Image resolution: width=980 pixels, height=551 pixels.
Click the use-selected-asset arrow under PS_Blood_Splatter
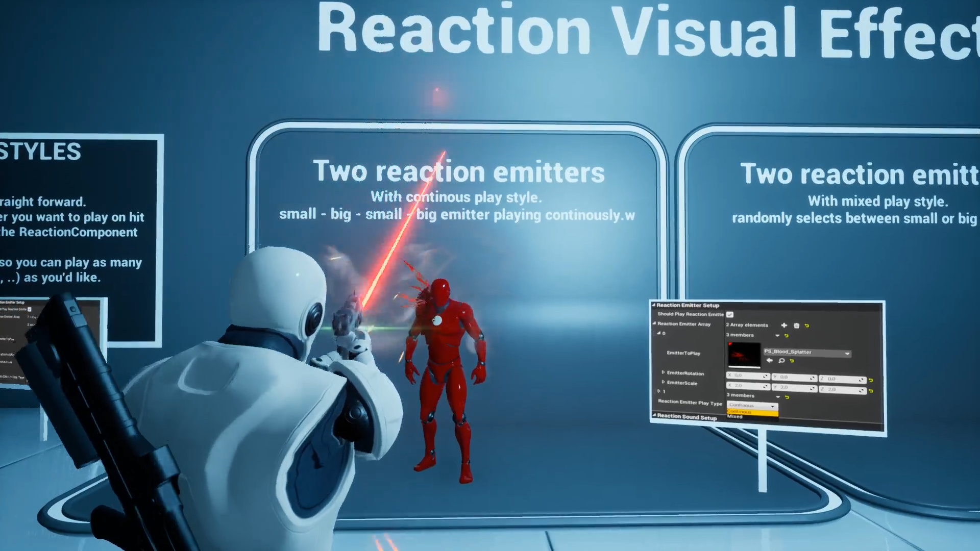[770, 360]
